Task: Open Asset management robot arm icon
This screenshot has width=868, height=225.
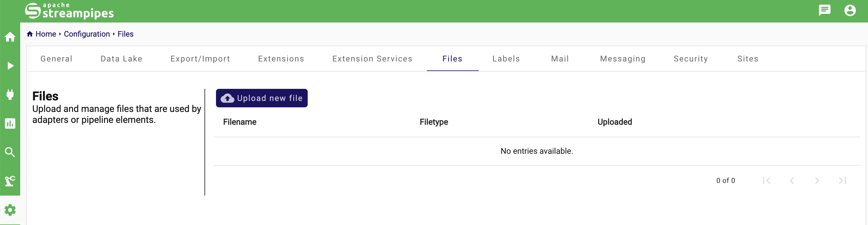Action: (10, 181)
